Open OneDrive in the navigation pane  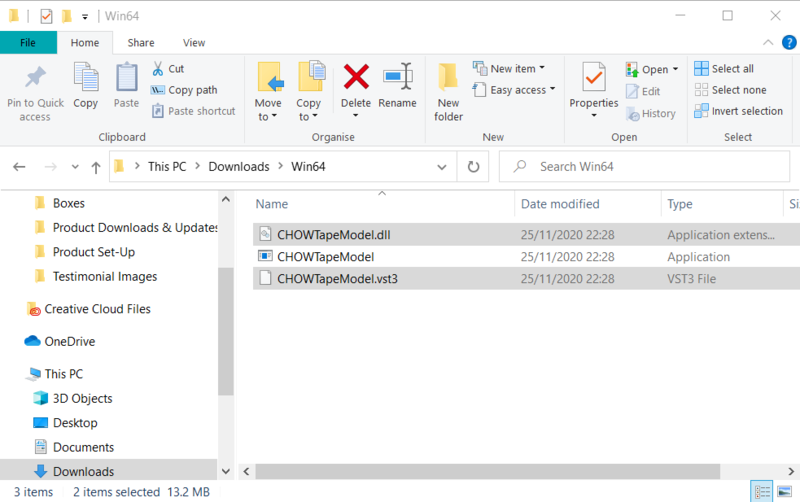(x=69, y=341)
